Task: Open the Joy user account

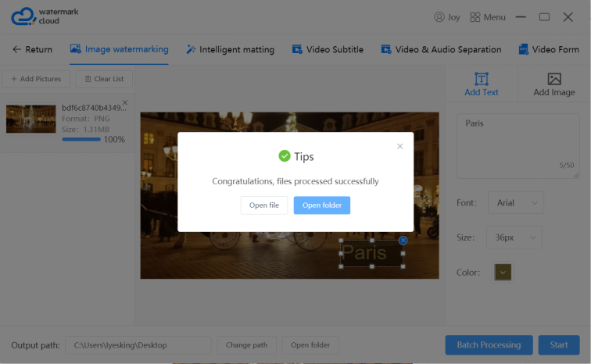Action: [446, 17]
